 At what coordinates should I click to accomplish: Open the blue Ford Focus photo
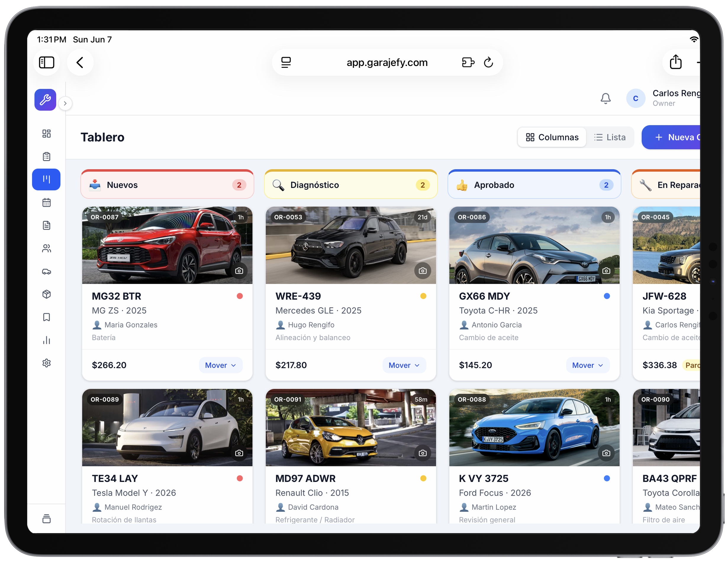(x=534, y=428)
